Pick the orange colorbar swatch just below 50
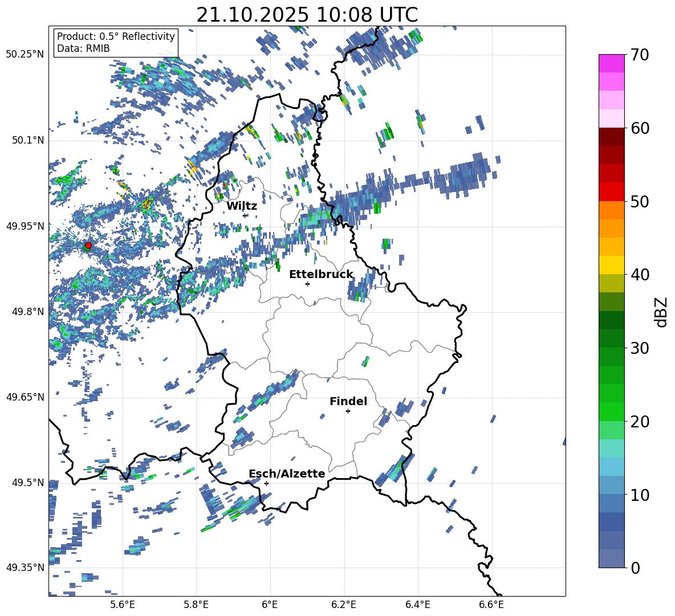 pos(611,210)
